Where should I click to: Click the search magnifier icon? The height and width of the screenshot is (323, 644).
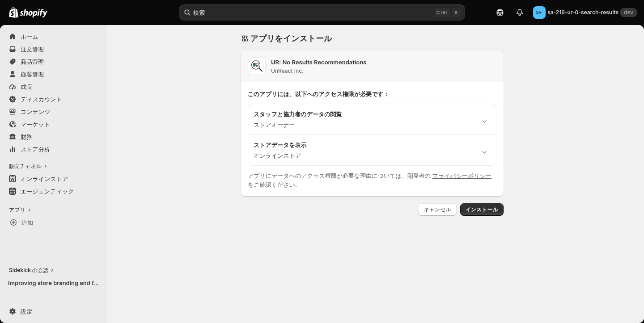coord(187,13)
